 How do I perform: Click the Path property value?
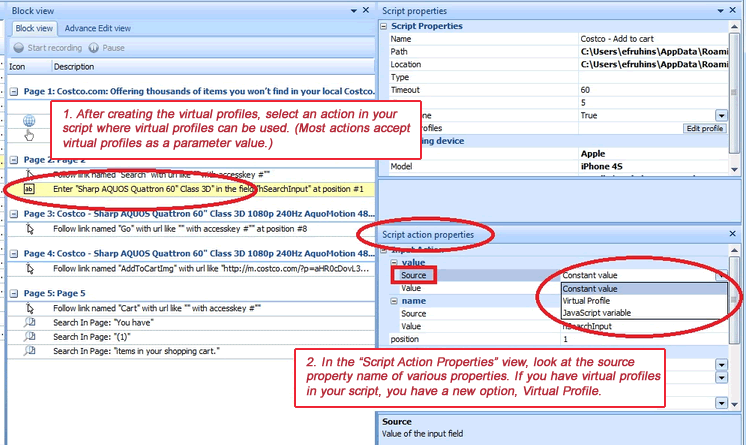point(654,52)
